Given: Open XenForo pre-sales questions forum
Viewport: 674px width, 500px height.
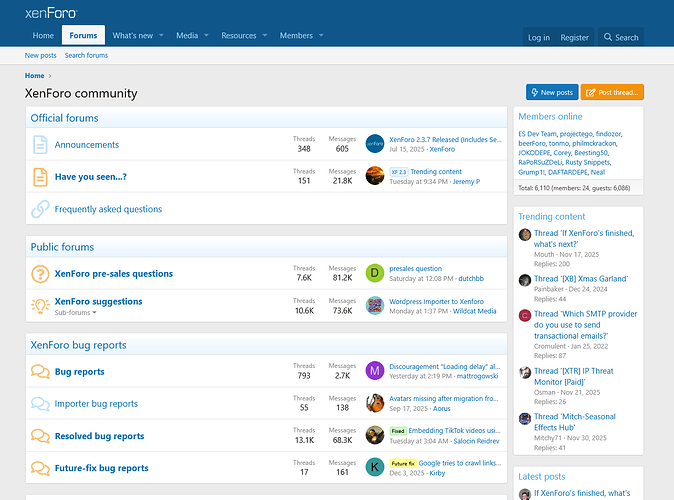Looking at the screenshot, I should coord(114,274).
